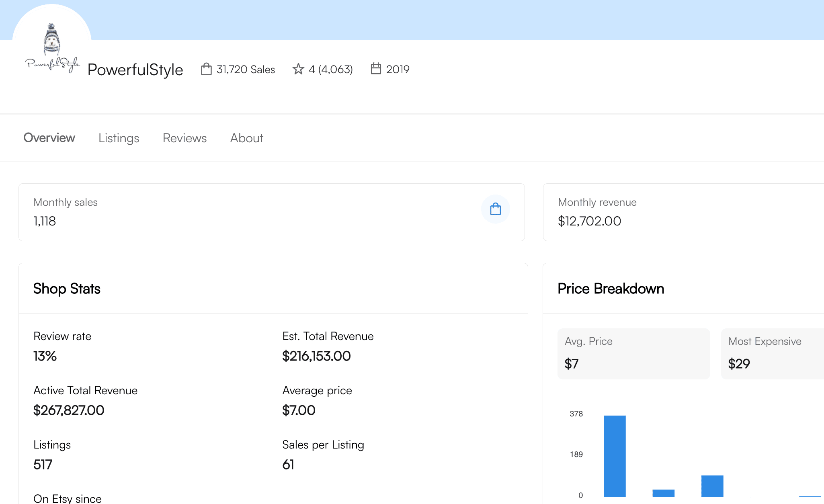
Task: Click the PowerfulStyle shop name
Action: (135, 70)
